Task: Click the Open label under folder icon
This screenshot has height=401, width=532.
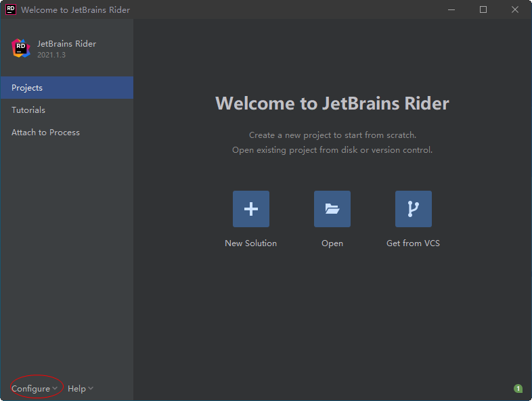Action: click(332, 243)
